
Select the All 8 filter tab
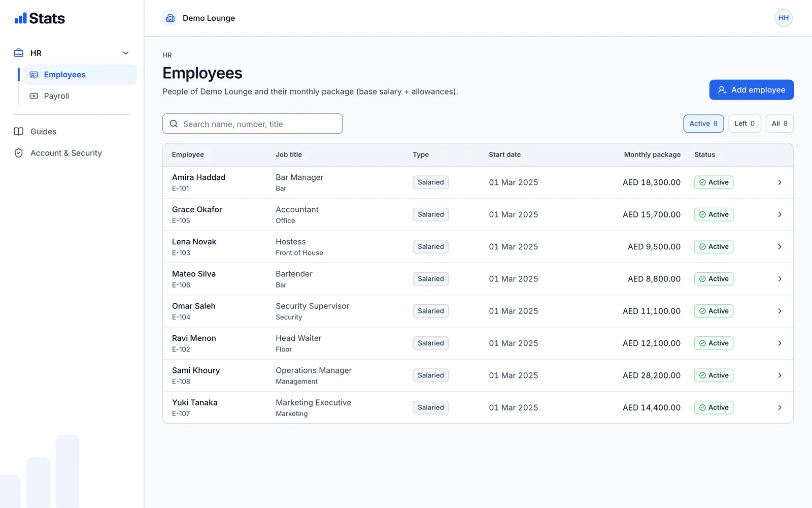click(x=780, y=123)
